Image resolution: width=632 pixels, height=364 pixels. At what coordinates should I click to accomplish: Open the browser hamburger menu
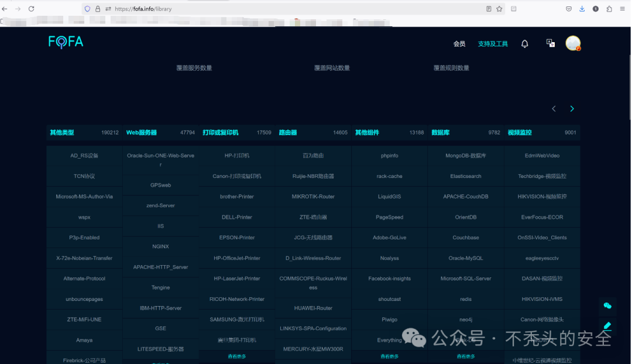tap(622, 9)
